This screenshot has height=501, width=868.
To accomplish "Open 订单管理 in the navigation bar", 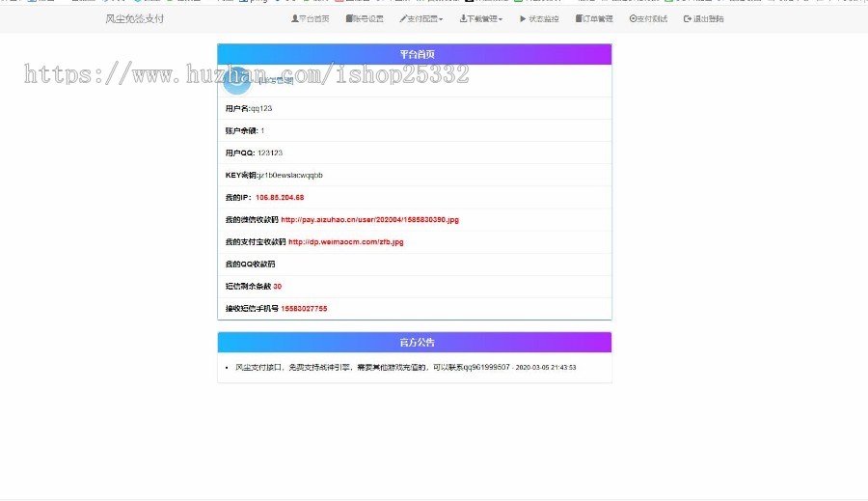I will 594,19.
